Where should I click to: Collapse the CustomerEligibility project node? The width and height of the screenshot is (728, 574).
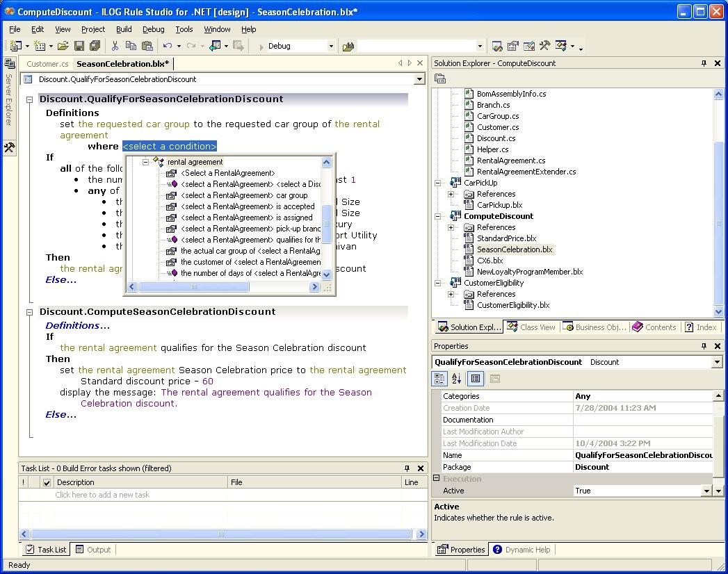click(437, 283)
